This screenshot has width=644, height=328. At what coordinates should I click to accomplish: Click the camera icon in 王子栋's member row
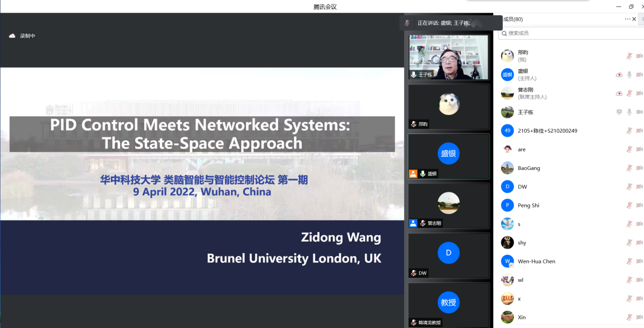click(639, 112)
